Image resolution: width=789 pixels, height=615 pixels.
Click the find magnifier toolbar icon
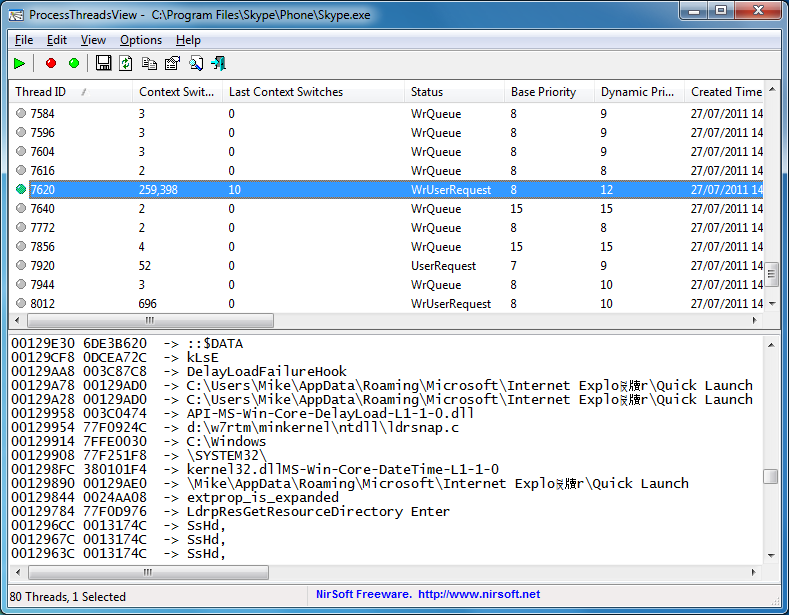196,63
